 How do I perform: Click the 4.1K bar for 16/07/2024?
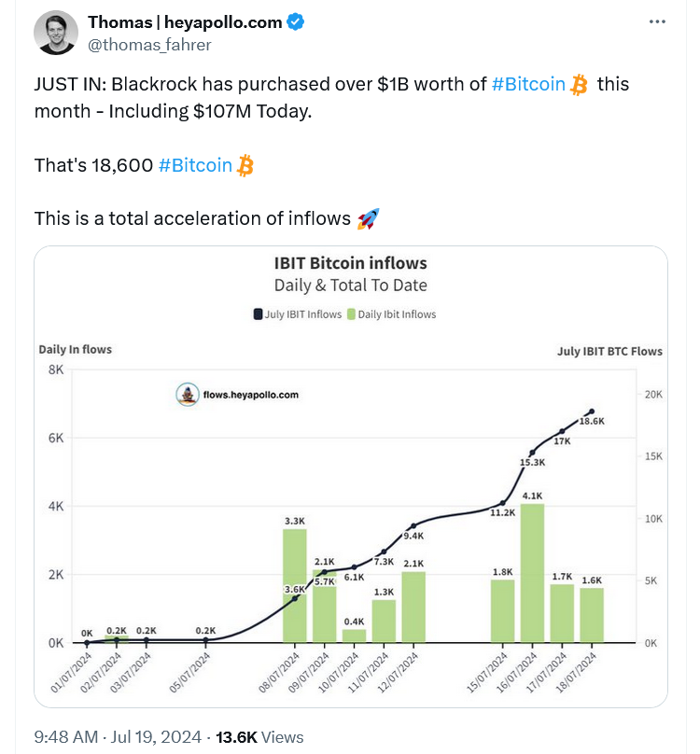click(x=532, y=573)
